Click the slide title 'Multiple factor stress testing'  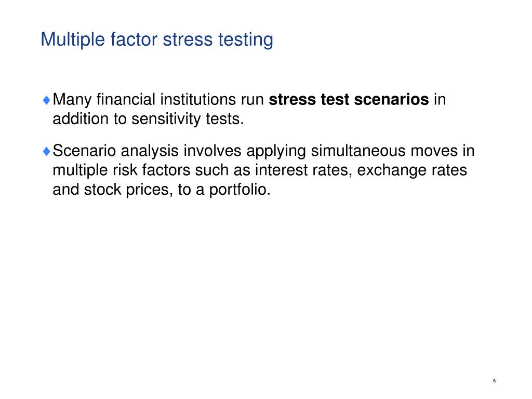[157, 40]
